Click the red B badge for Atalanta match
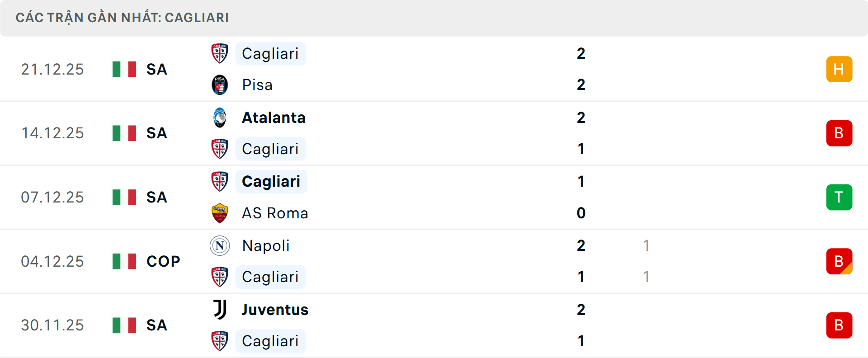 (x=839, y=133)
